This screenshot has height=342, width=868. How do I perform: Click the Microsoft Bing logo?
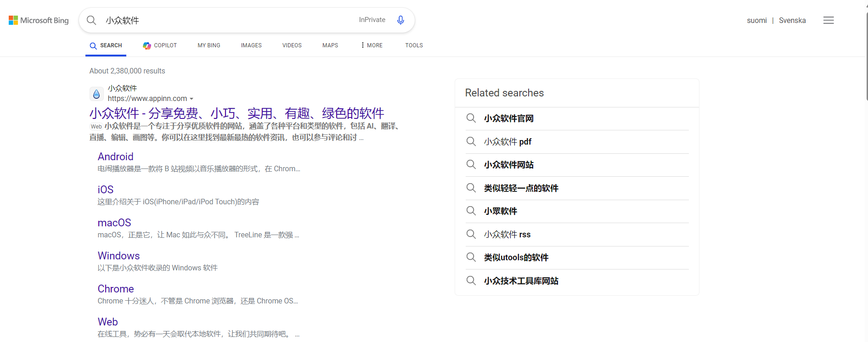point(39,20)
